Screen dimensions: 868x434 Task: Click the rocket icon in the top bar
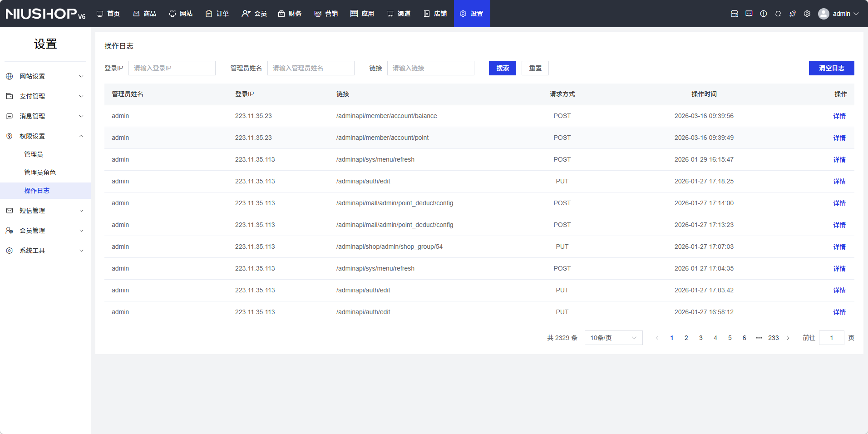pyautogui.click(x=793, y=14)
